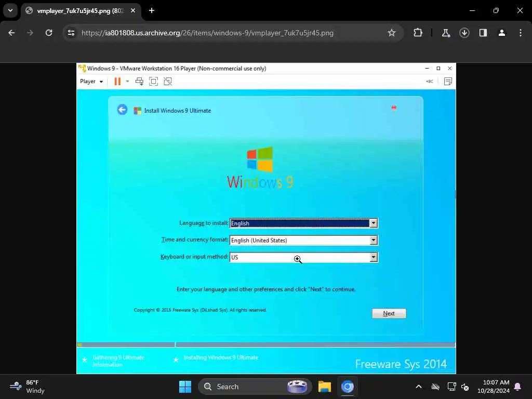Screen dimensions: 532x399
Task: Expand the power options arrow beside pause
Action: (128, 82)
